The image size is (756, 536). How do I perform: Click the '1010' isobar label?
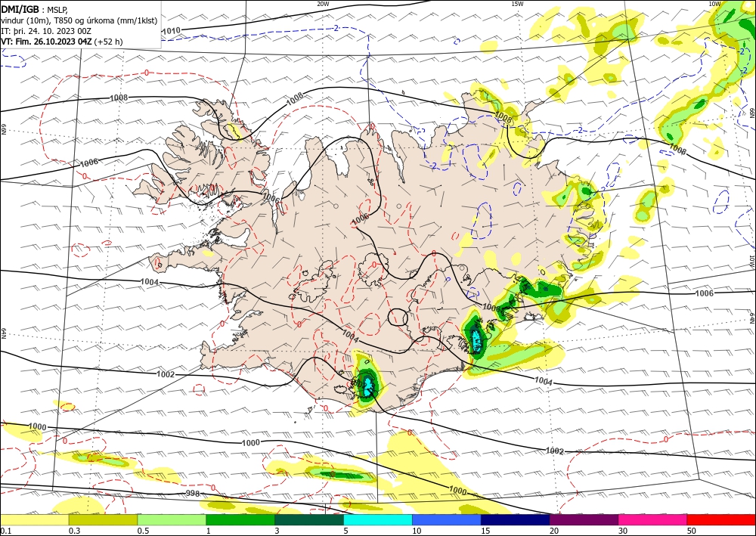pyautogui.click(x=171, y=31)
